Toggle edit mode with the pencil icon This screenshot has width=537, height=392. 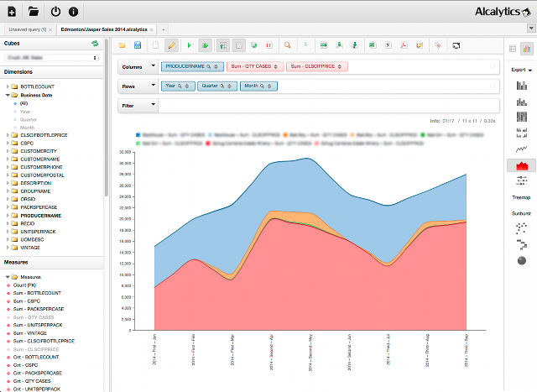pyautogui.click(x=171, y=45)
